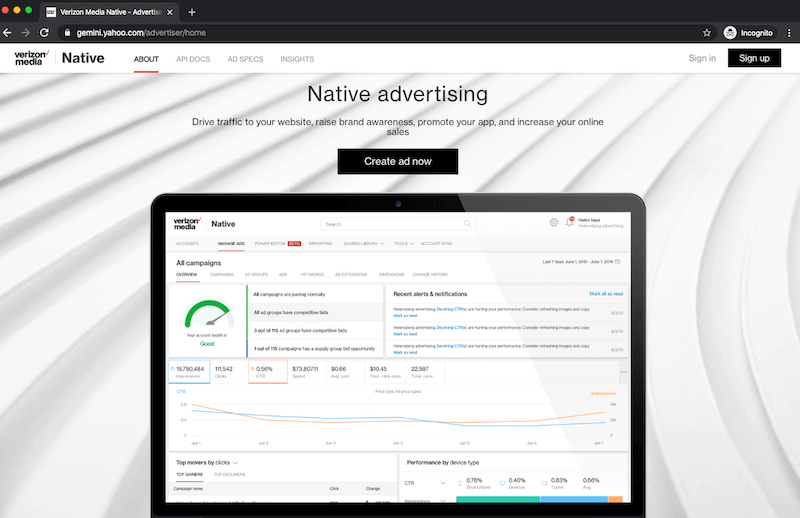Click the notification bell in the laptop dashboard
800x518 pixels.
point(569,222)
